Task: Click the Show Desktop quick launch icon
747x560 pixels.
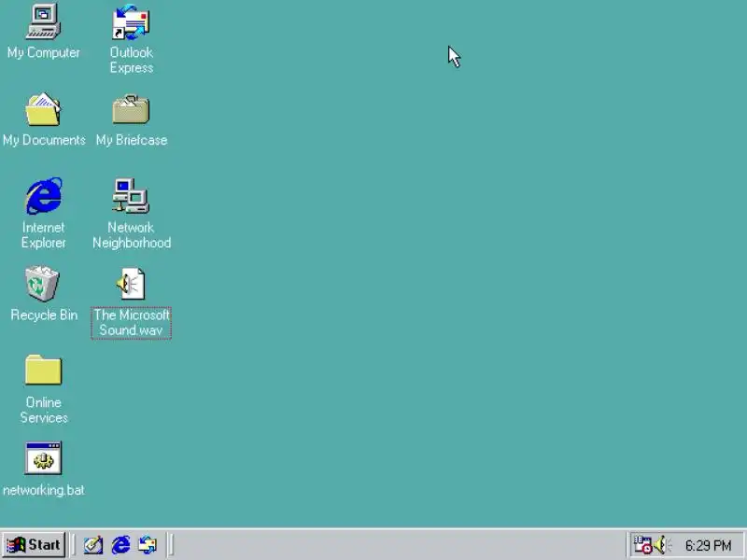Action: pos(92,545)
